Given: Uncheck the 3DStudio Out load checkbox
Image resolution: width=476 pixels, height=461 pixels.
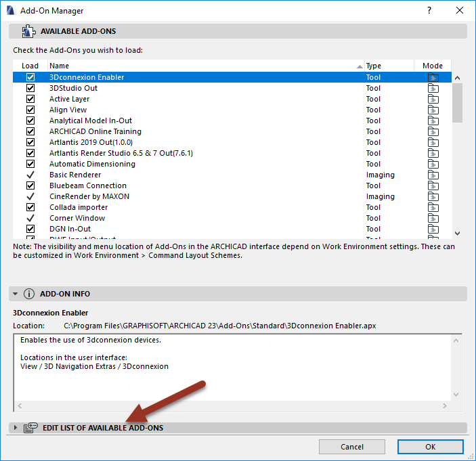Looking at the screenshot, I should coord(30,88).
